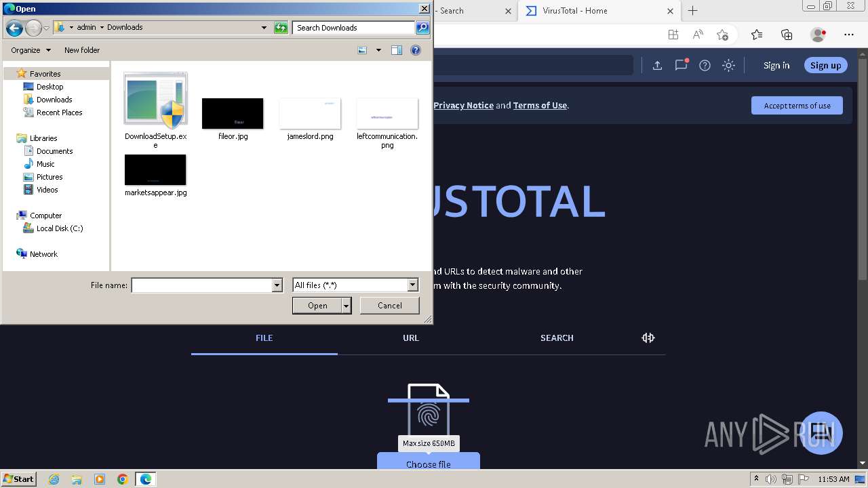This screenshot has height=488, width=868.
Task: Open Documents library
Action: click(54, 151)
